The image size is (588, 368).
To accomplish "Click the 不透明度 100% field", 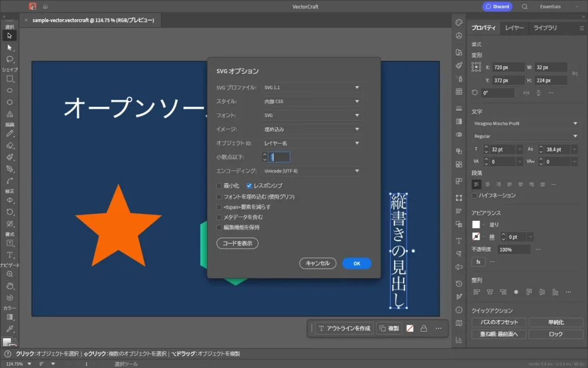I will (x=514, y=250).
